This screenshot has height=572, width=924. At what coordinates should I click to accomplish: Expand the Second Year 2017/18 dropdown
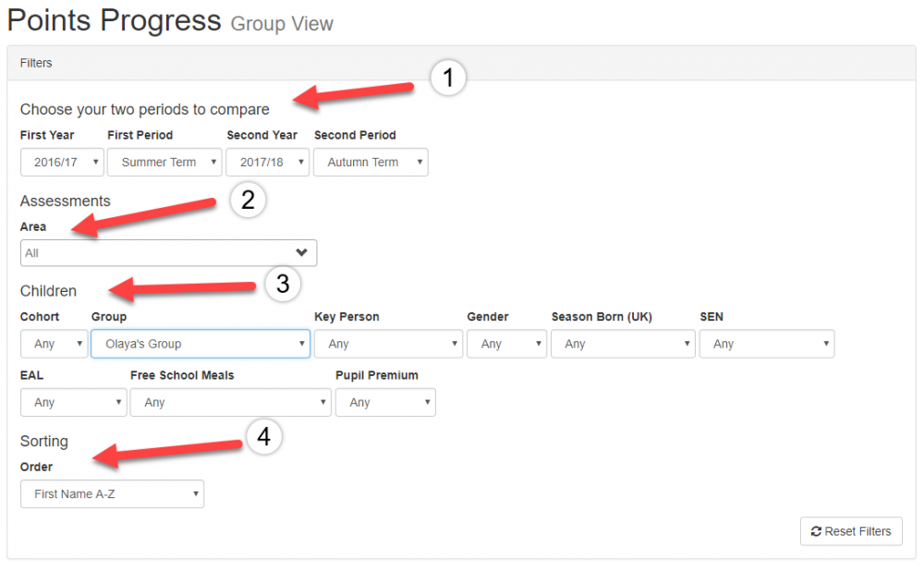[x=268, y=162]
